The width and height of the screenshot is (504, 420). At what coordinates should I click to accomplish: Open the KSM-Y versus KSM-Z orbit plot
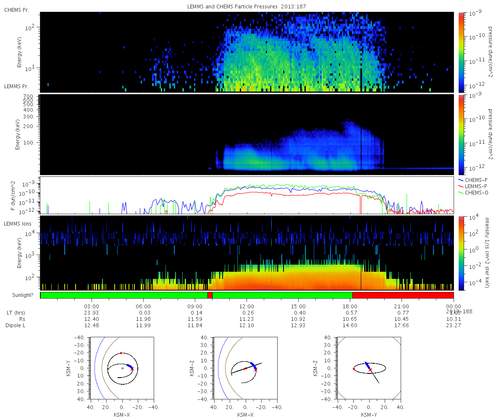click(x=369, y=368)
